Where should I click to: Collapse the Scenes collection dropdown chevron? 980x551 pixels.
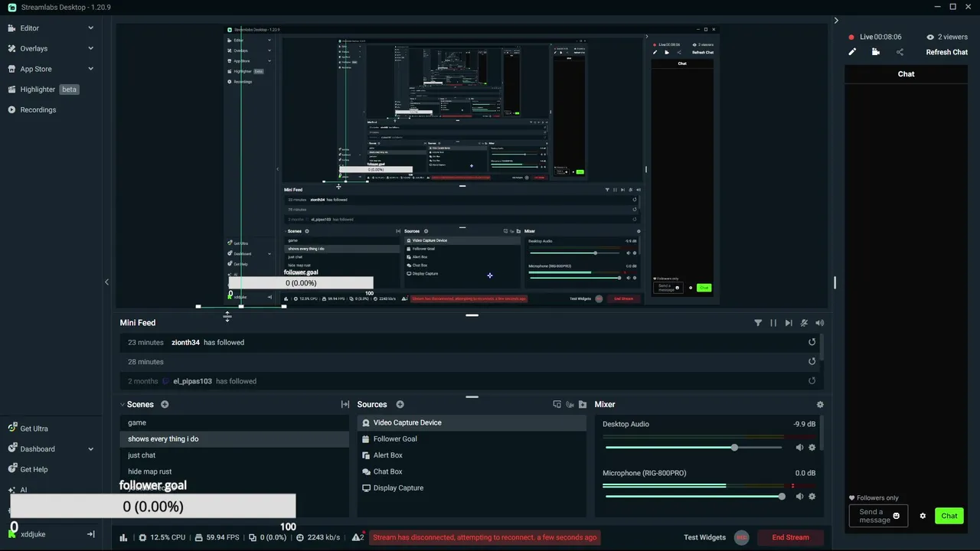coord(122,404)
